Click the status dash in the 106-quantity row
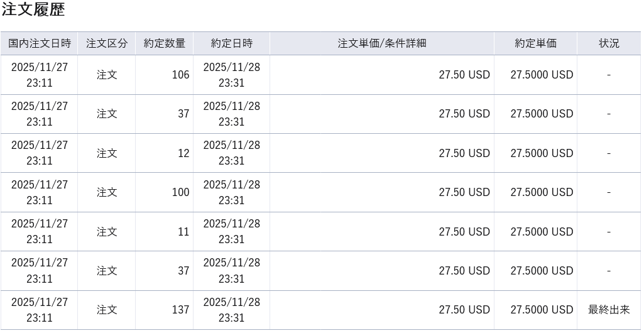The image size is (644, 333). (609, 75)
